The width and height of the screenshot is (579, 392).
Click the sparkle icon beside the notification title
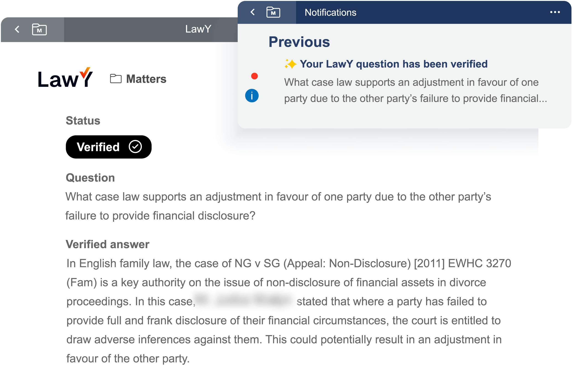click(290, 64)
